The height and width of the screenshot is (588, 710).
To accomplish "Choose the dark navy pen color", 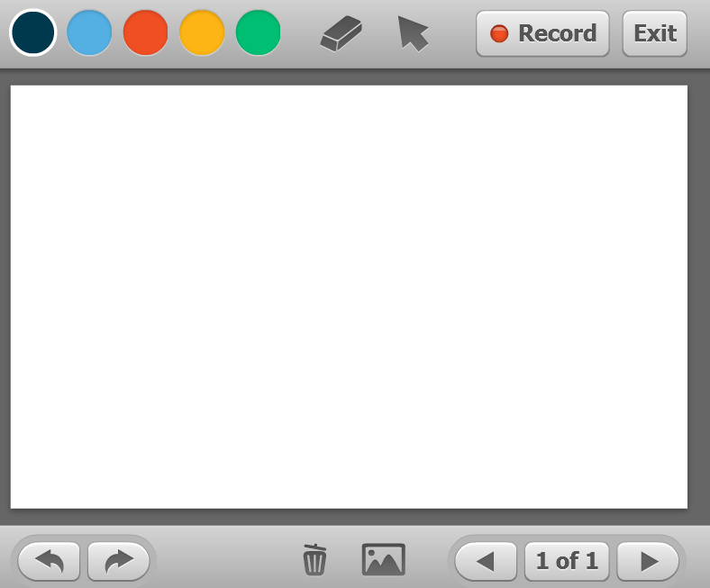I will tap(32, 32).
